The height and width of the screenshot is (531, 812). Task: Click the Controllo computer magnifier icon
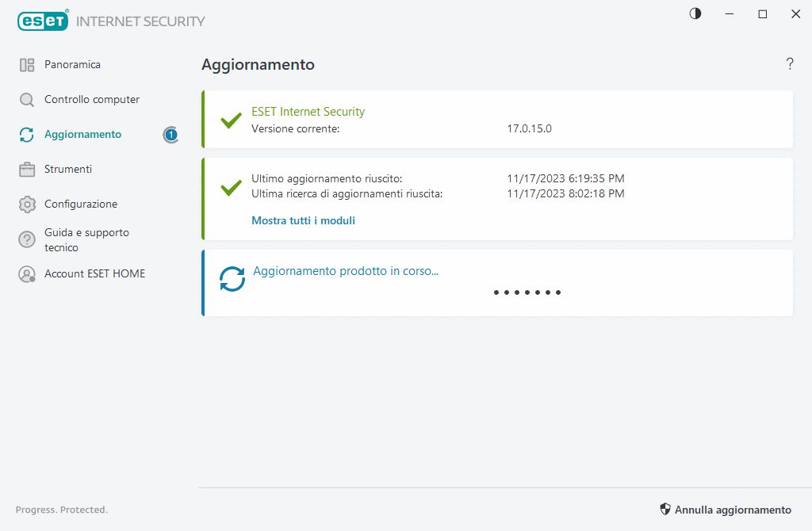coord(27,100)
